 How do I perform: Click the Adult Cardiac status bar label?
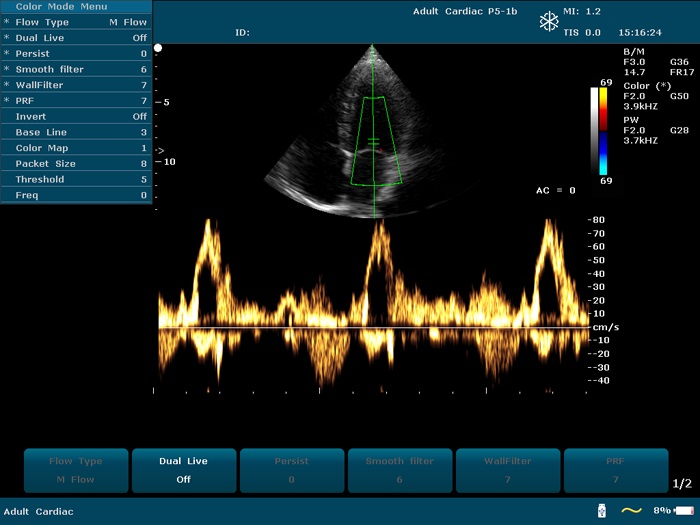click(38, 512)
